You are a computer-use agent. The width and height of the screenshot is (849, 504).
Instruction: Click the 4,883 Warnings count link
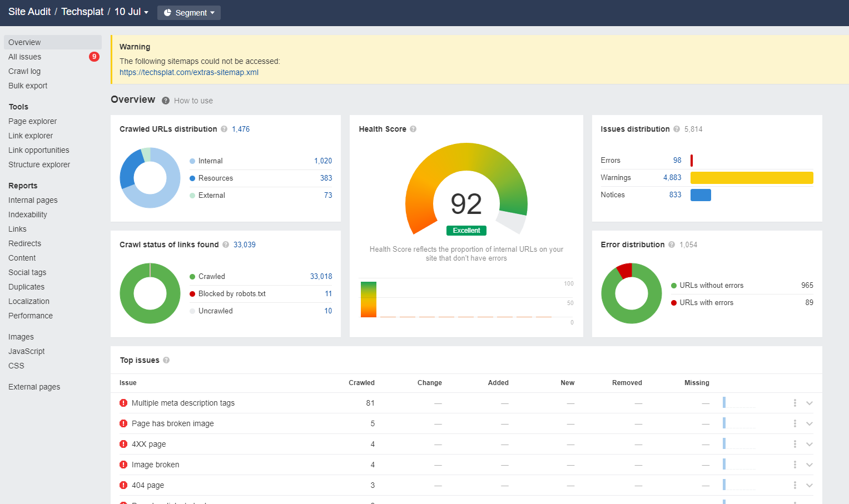coord(672,177)
